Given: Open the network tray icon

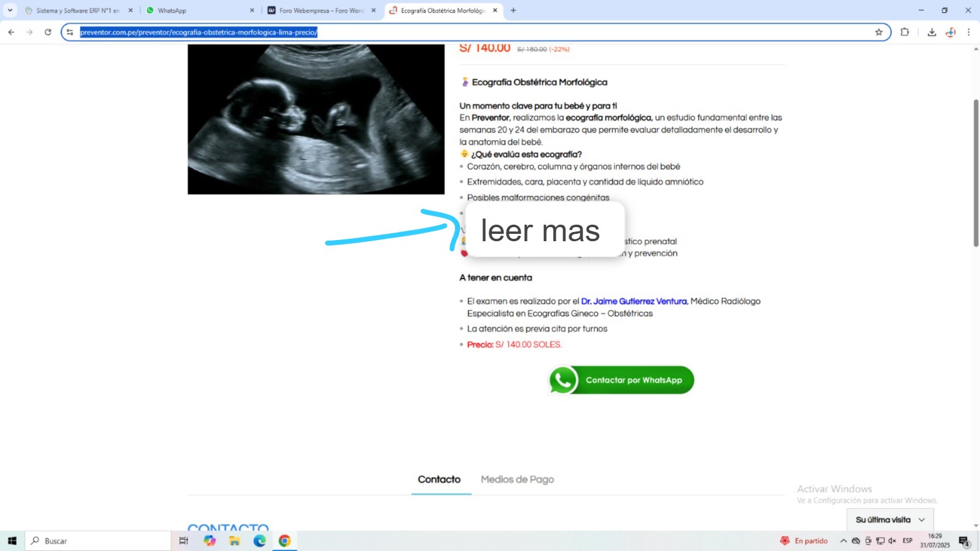Looking at the screenshot, I should pos(880,541).
